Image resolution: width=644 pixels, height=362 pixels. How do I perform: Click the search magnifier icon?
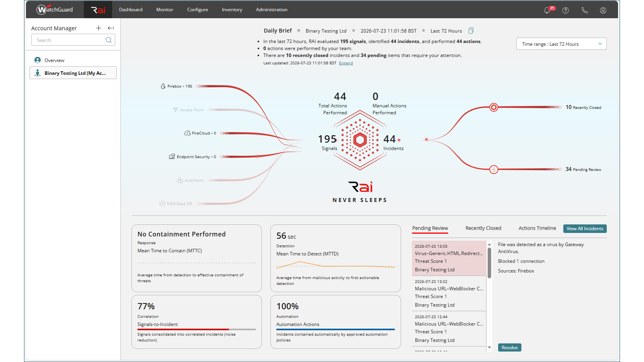(x=109, y=40)
